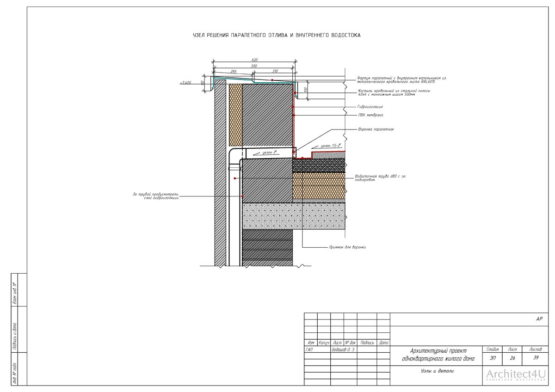Click the Architect4U watermark logo
This screenshot has width=555, height=392.
(x=516, y=375)
